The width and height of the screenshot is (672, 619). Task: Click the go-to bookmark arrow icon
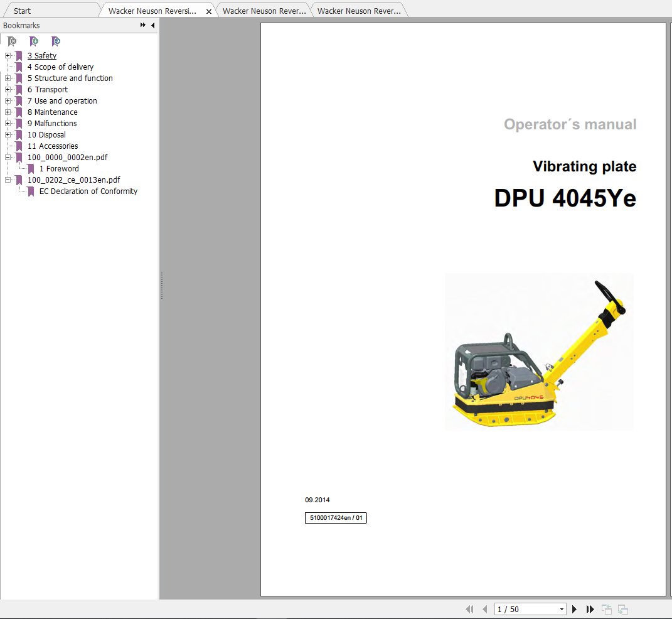(x=55, y=41)
